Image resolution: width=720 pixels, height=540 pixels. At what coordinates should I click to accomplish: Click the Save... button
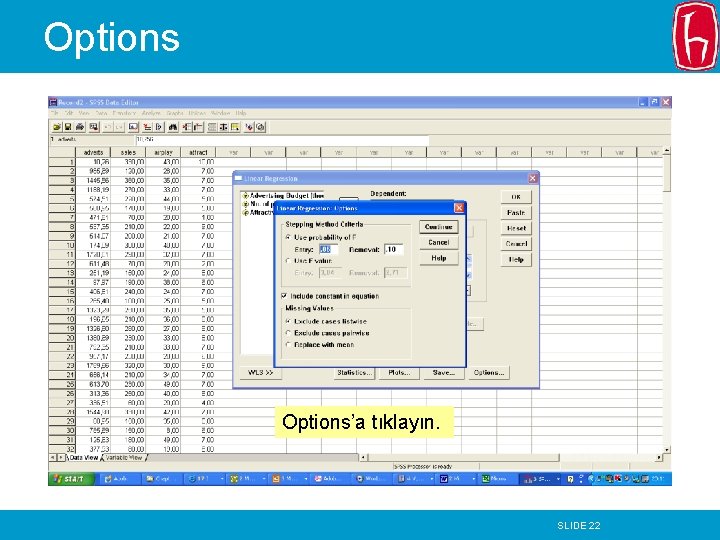coord(444,372)
